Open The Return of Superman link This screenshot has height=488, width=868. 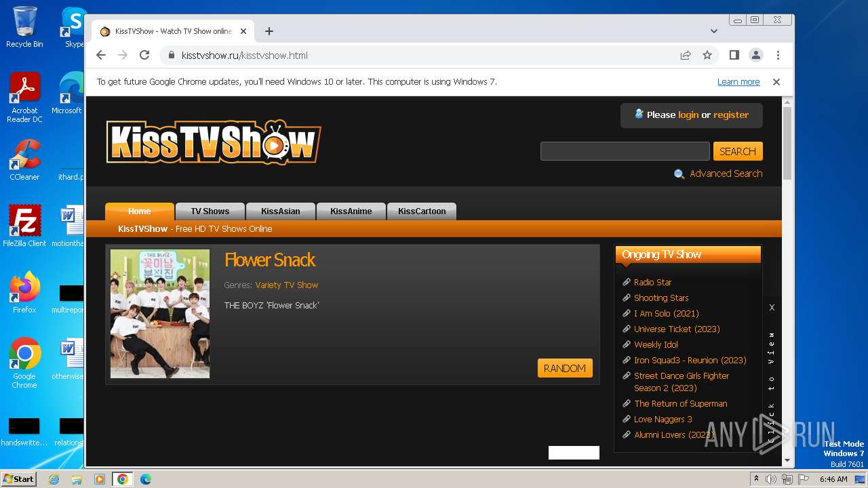point(681,403)
